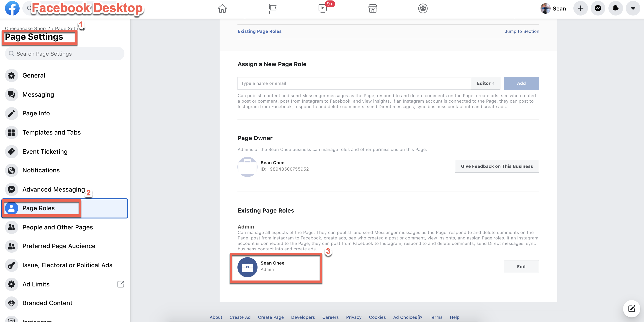
Task: Open the Groups icon in top bar
Action: click(423, 8)
